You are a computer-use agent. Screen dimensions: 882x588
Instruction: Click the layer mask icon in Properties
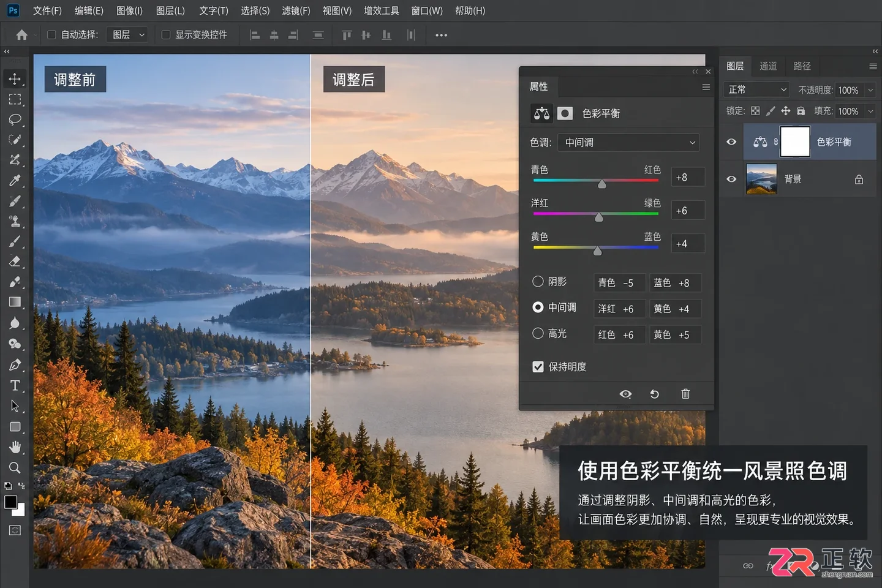pyautogui.click(x=565, y=113)
